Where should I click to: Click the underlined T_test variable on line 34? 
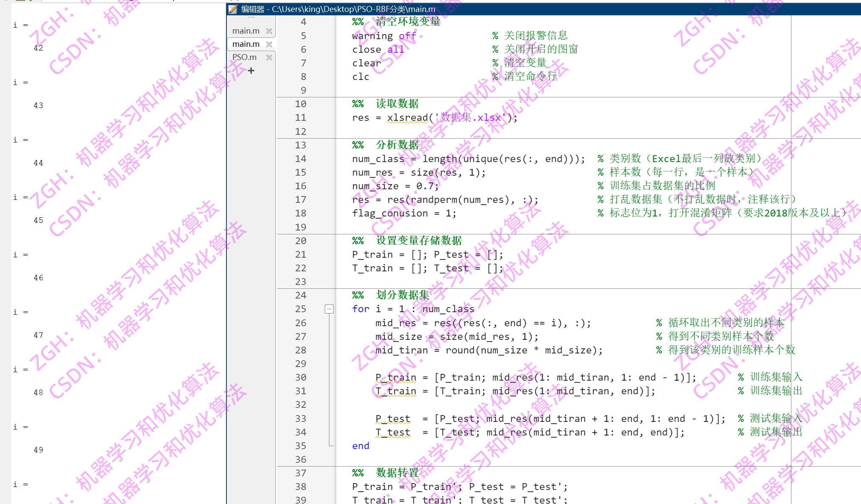[x=393, y=433]
